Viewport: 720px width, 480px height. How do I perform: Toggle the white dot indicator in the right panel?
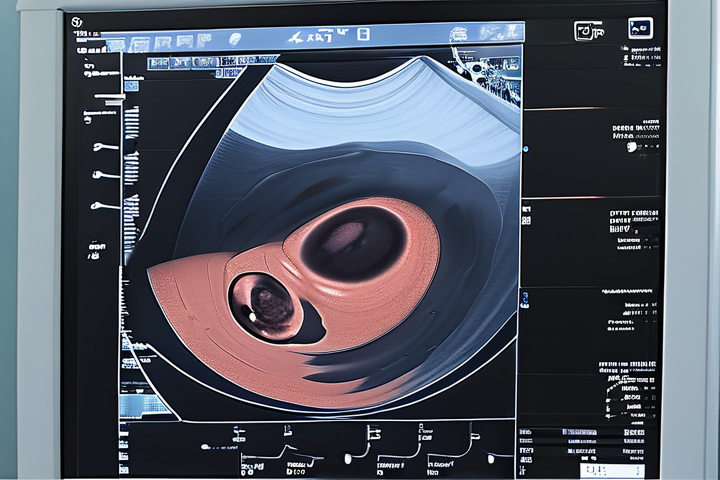[632, 147]
